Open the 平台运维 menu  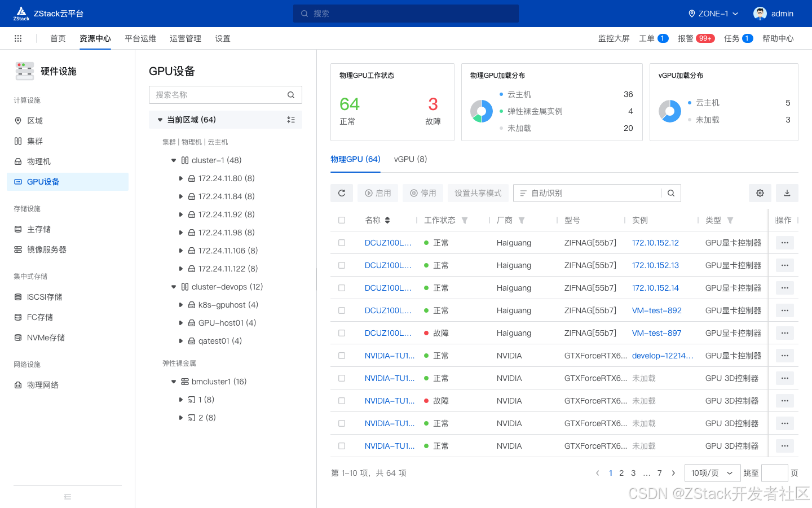point(140,38)
